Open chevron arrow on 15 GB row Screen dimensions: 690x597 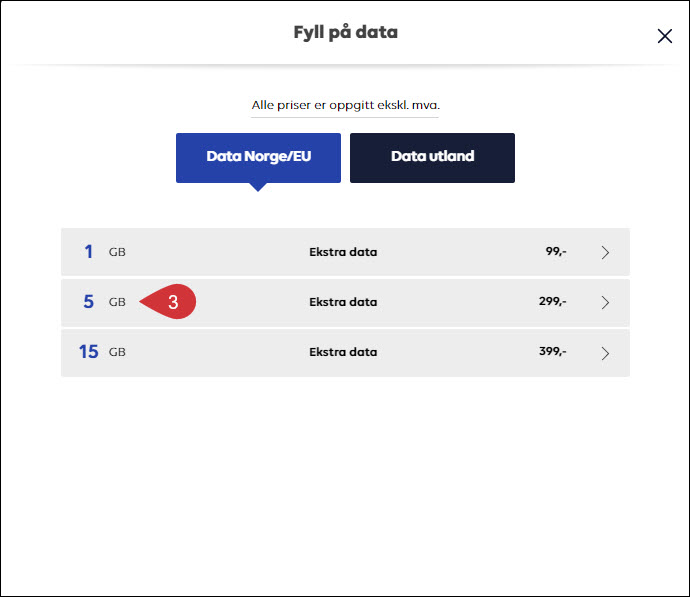pos(605,353)
